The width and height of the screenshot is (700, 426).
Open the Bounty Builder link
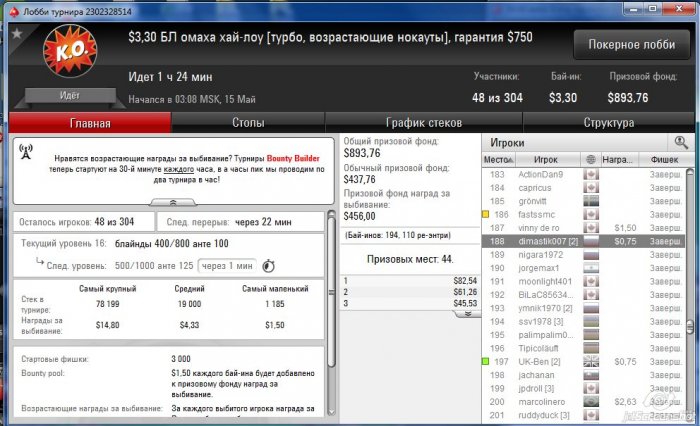293,159
